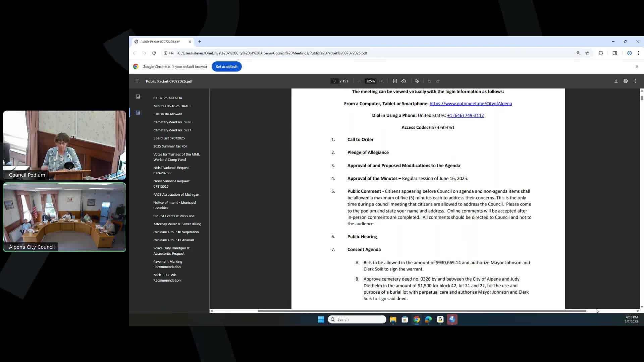Bookmark this page with star icon

(x=587, y=53)
